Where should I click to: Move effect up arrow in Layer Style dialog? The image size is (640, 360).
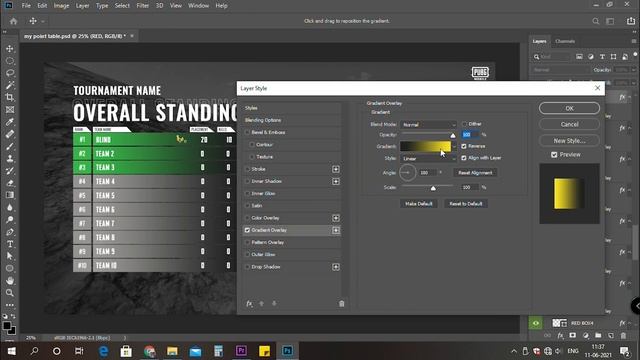point(262,304)
